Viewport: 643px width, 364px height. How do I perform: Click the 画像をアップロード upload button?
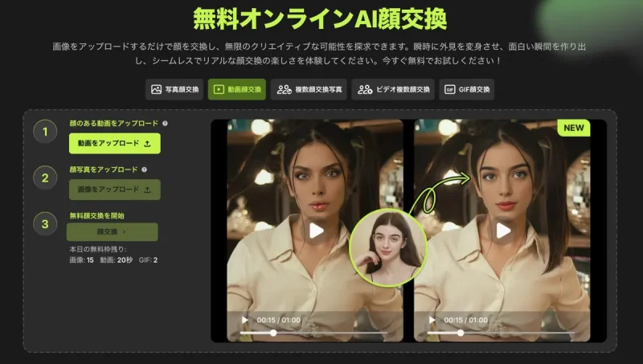(114, 190)
